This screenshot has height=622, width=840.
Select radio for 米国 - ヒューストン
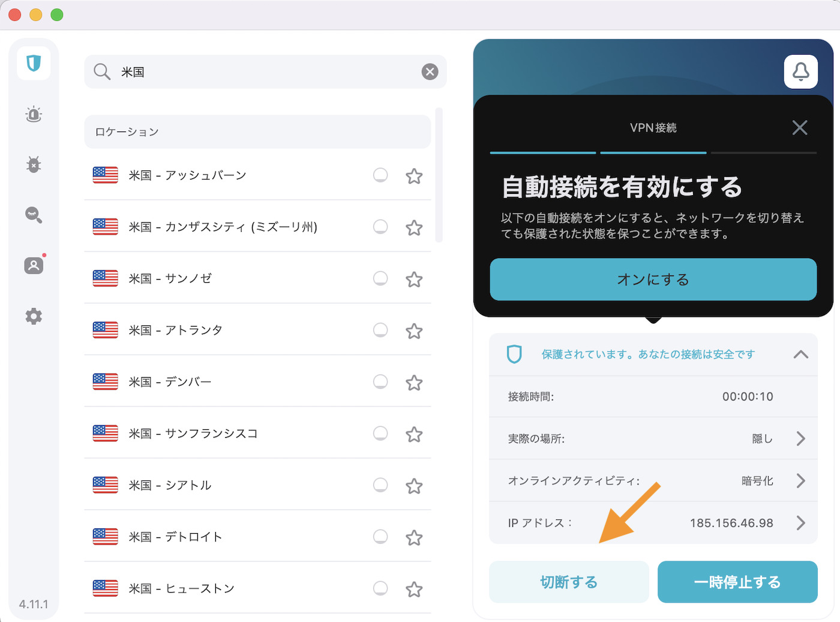[380, 588]
